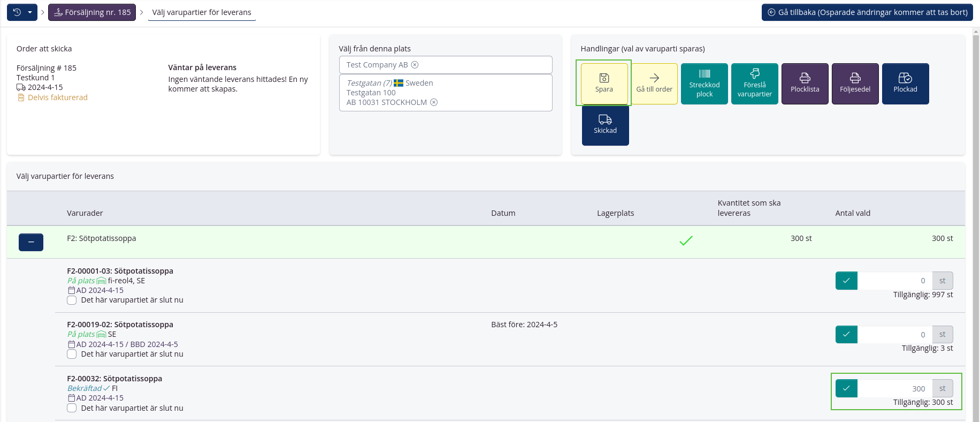
Task: Open Streckkod plock barcode picking
Action: [704, 84]
